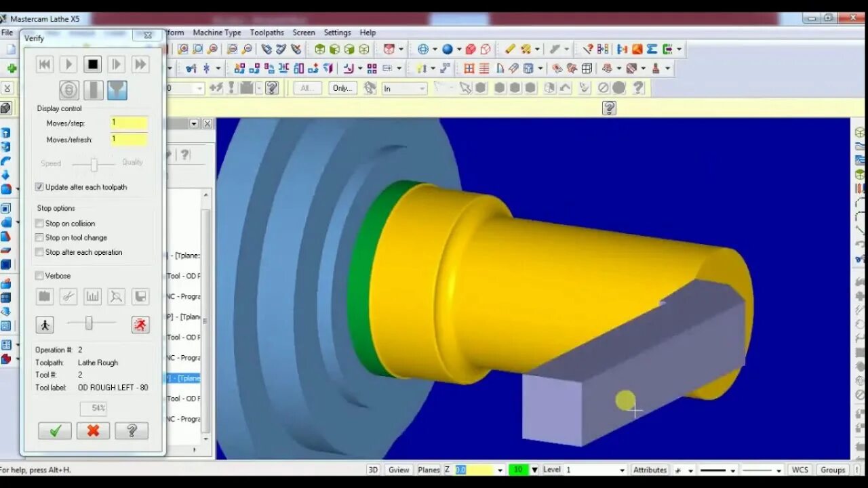The image size is (868, 488).
Task: Click the section view scissors icon
Action: (x=68, y=296)
